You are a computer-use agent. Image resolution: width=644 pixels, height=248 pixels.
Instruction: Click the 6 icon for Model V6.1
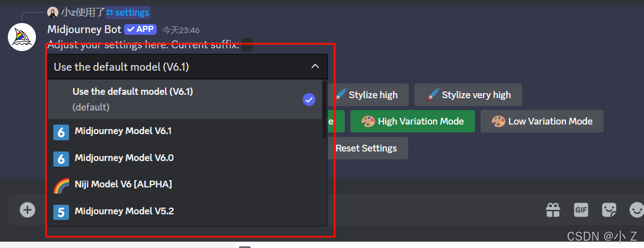click(61, 132)
